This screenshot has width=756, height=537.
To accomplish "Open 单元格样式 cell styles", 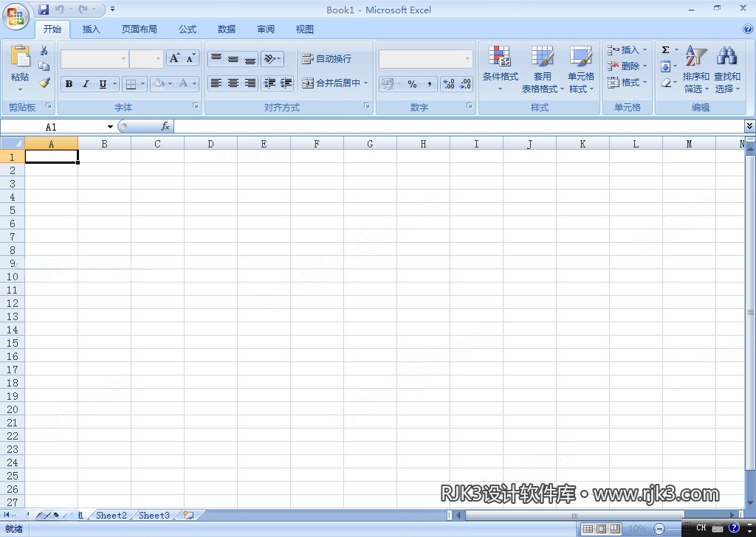I will coord(581,69).
